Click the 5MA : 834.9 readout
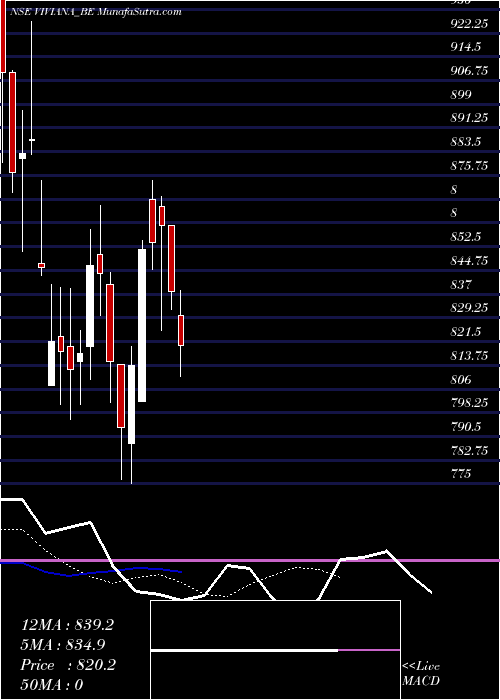This screenshot has width=500, height=700. point(63,645)
